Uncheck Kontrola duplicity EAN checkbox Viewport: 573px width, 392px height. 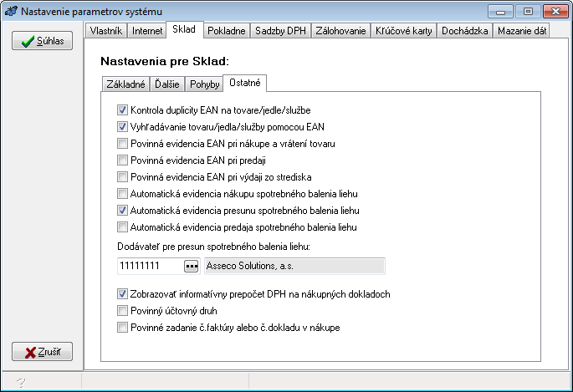(122, 109)
